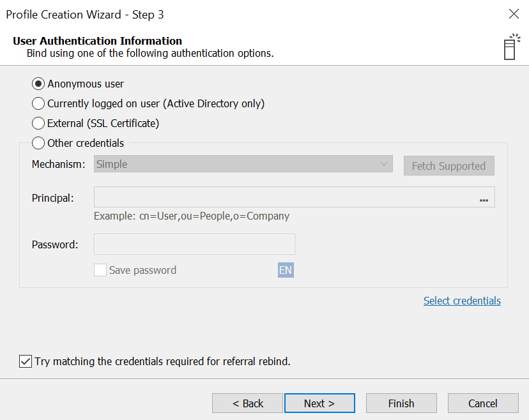This screenshot has width=529, height=420.
Task: Choose Currently logged on user option
Action: pos(38,103)
